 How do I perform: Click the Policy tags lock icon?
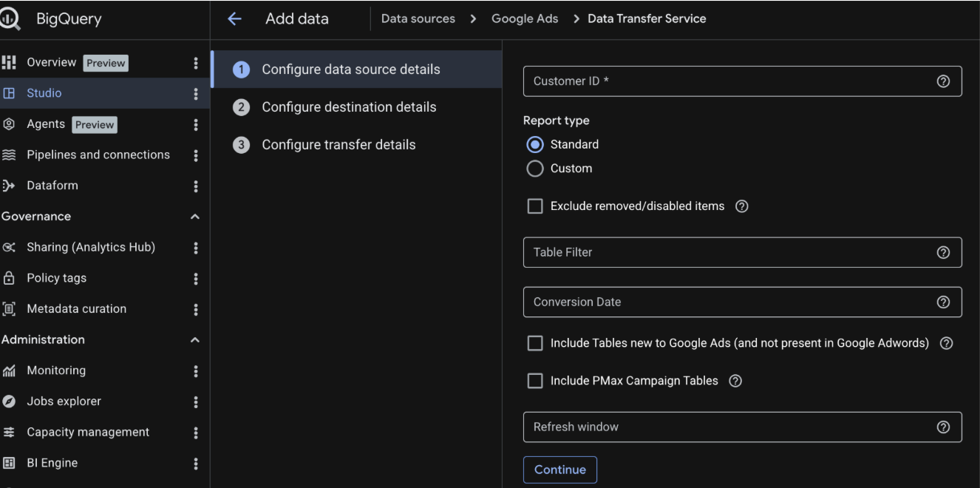[x=9, y=278]
